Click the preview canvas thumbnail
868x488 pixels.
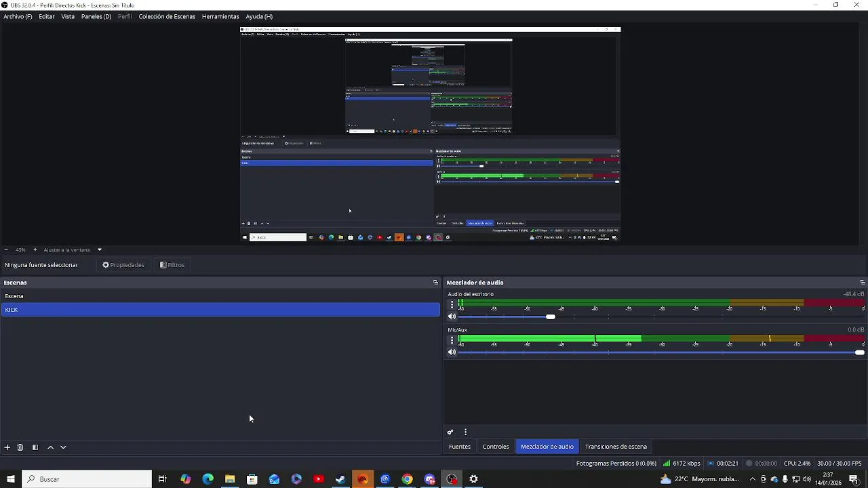click(431, 134)
